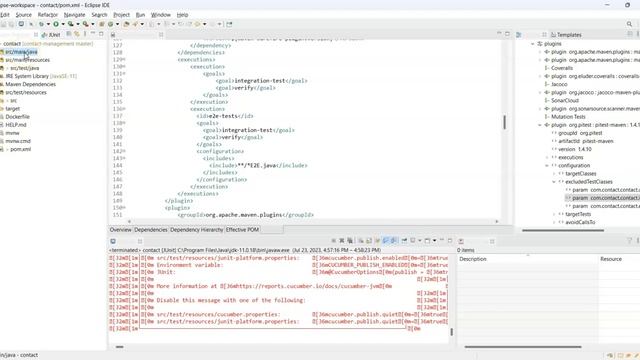Click the New Java Class icon
The image size is (640, 360).
point(110,24)
